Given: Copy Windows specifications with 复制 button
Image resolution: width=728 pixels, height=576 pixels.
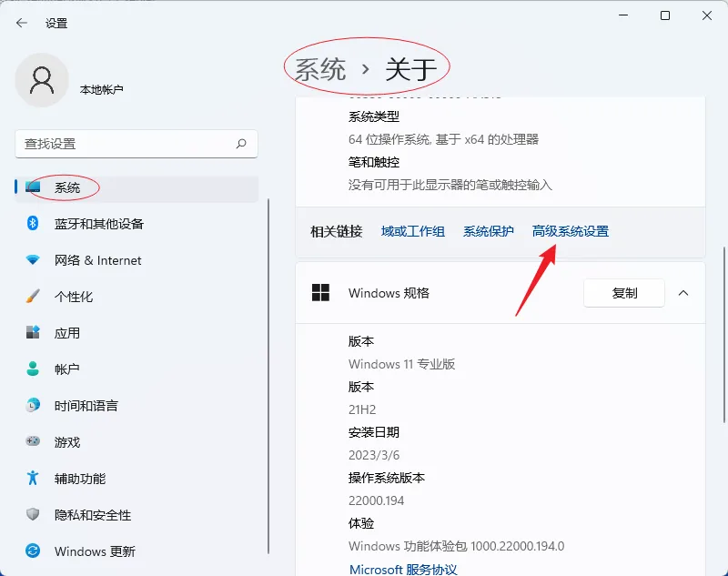Looking at the screenshot, I should coord(624,293).
